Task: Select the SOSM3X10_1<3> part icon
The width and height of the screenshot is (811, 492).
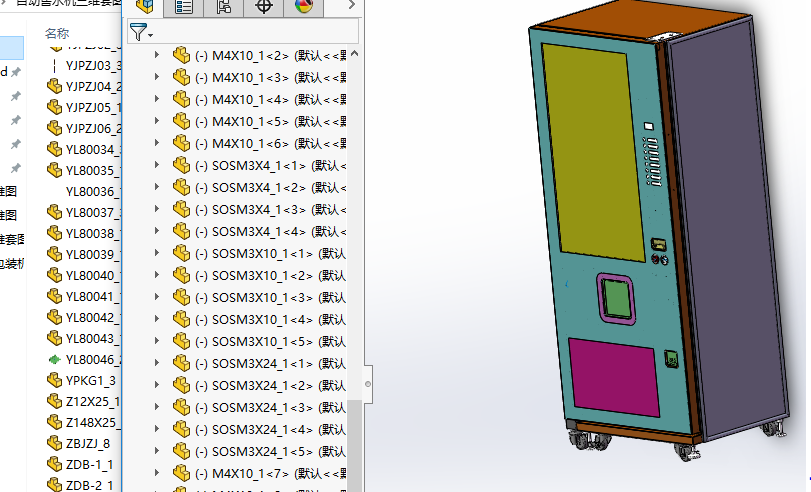Action: point(182,297)
